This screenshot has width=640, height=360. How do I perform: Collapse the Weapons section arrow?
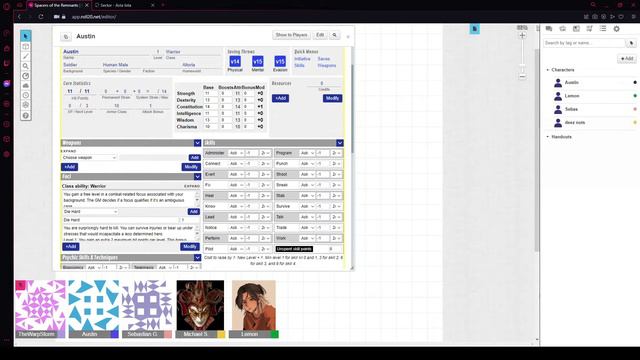click(197, 143)
